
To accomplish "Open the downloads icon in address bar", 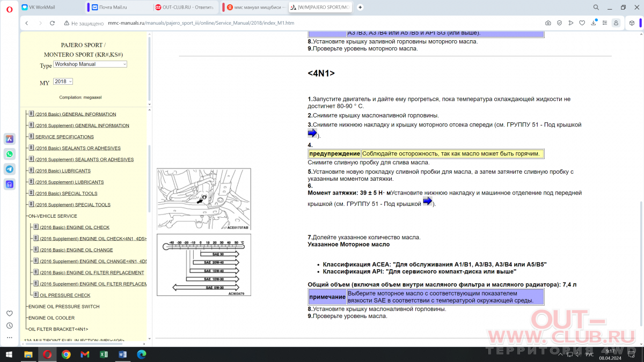I will click(594, 23).
